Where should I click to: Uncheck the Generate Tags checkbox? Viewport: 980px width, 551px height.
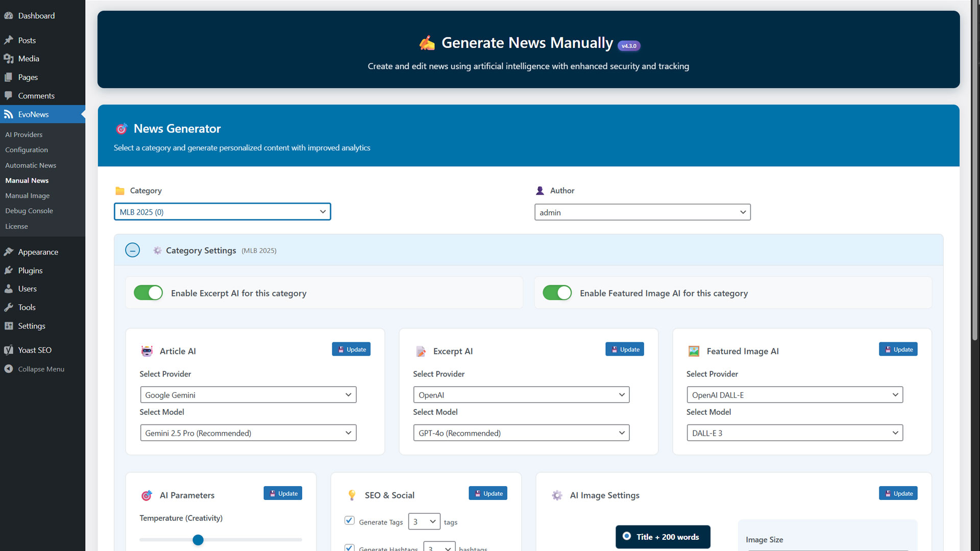point(350,521)
